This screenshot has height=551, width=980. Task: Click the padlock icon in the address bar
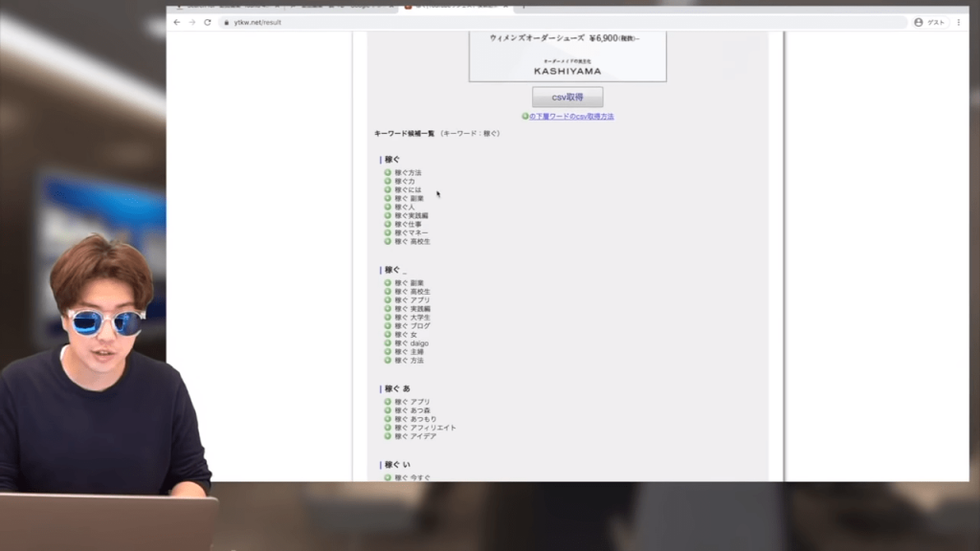[226, 22]
